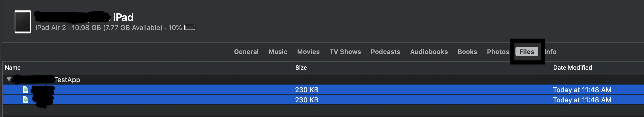Open the Photos tab

click(x=498, y=52)
